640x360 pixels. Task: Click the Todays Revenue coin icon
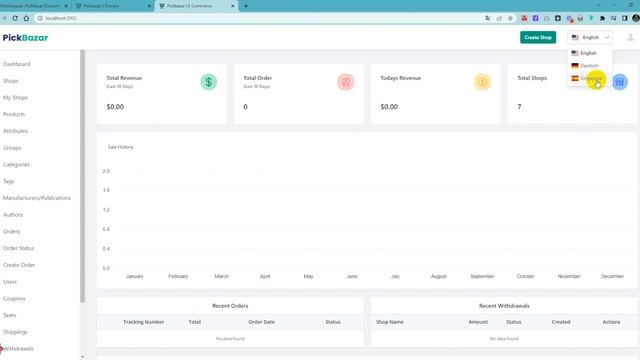[482, 82]
